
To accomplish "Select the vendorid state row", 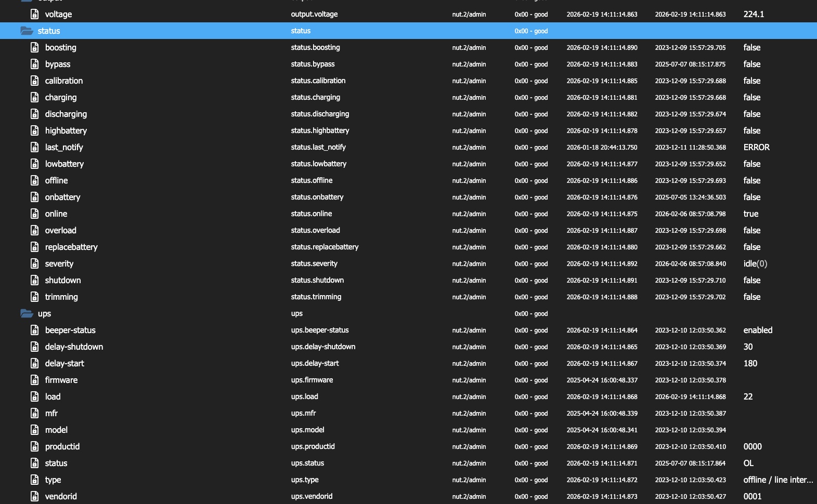I will (x=408, y=496).
